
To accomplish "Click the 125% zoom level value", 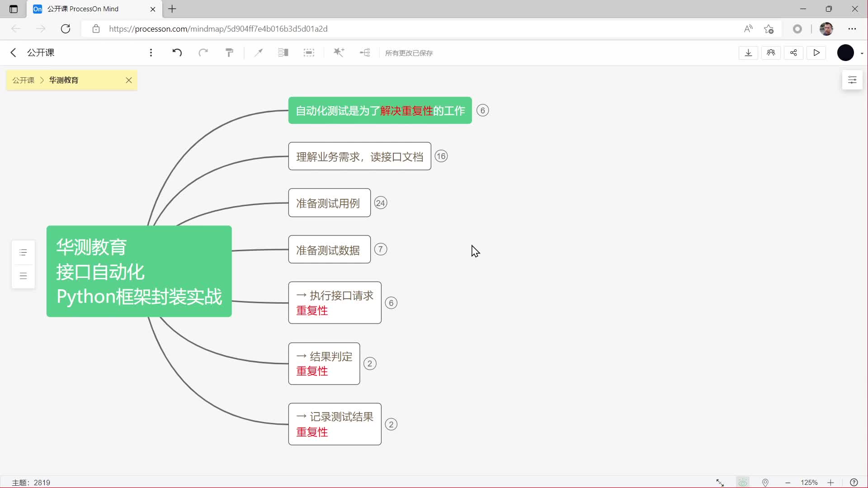I will tap(809, 483).
